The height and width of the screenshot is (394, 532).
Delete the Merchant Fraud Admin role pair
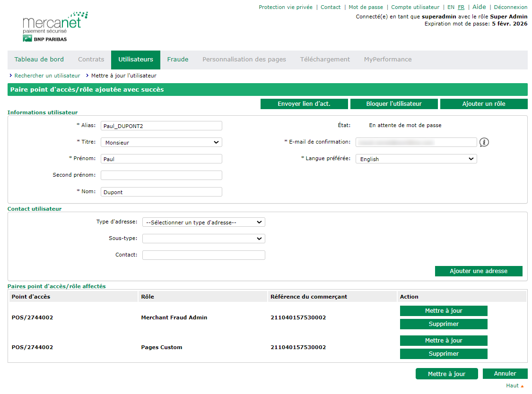(x=443, y=324)
